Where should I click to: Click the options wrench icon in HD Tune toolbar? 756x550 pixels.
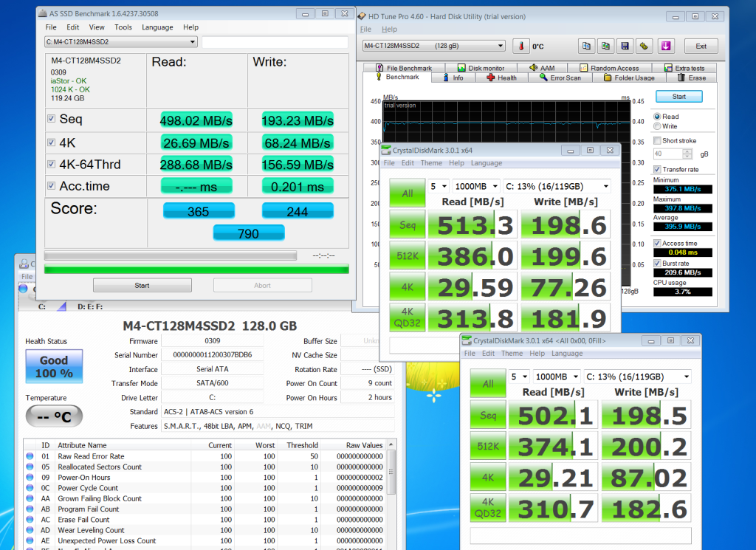coord(644,46)
